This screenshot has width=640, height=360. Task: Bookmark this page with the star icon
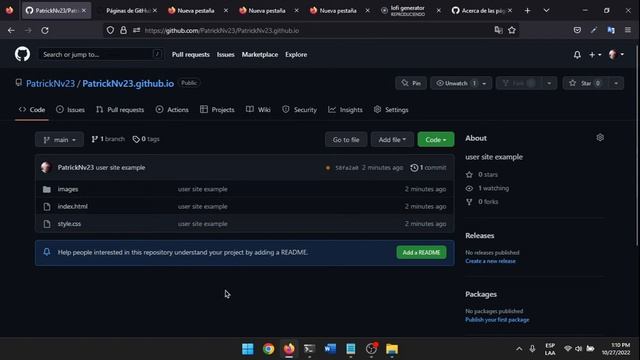tap(512, 30)
